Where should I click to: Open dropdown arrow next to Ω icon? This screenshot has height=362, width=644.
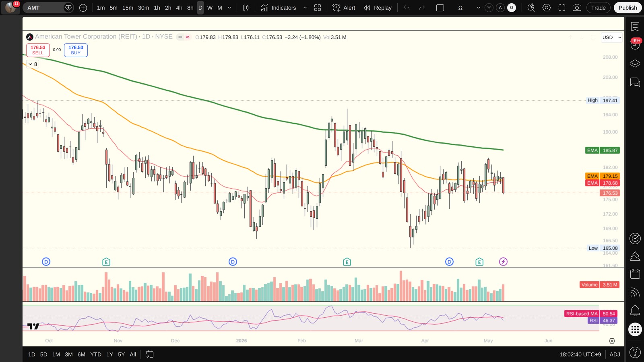point(478,8)
